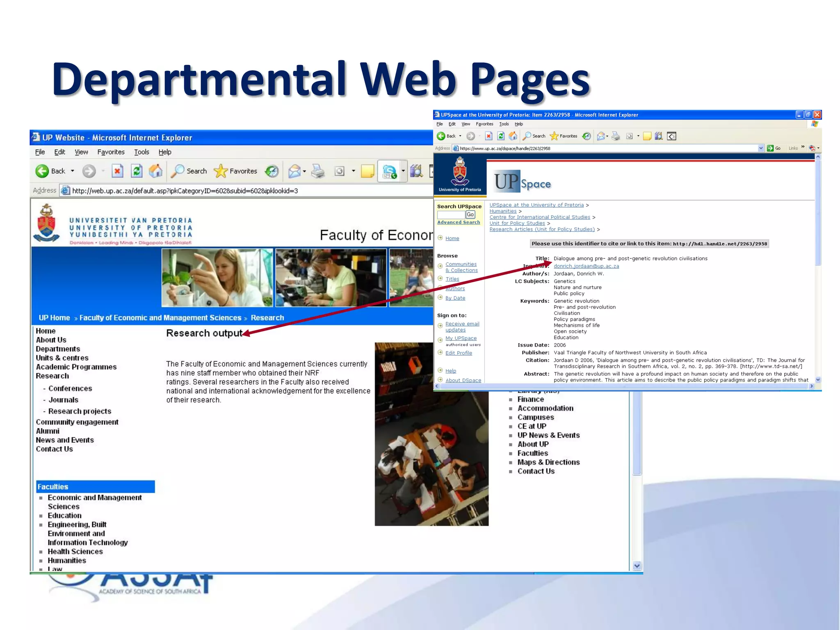
Task: Open My UPSpace sign-on link
Action: point(461,338)
